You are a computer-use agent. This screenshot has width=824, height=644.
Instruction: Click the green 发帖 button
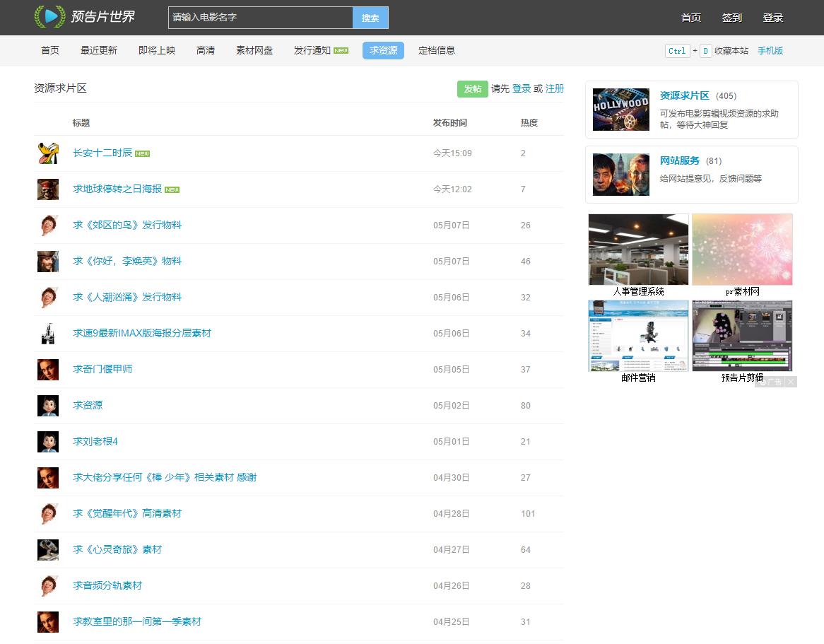coord(472,88)
